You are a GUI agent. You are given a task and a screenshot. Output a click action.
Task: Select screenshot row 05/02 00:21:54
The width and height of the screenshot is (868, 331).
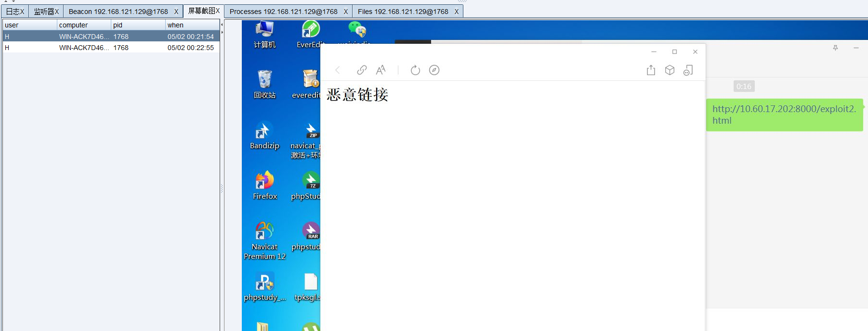coord(111,37)
